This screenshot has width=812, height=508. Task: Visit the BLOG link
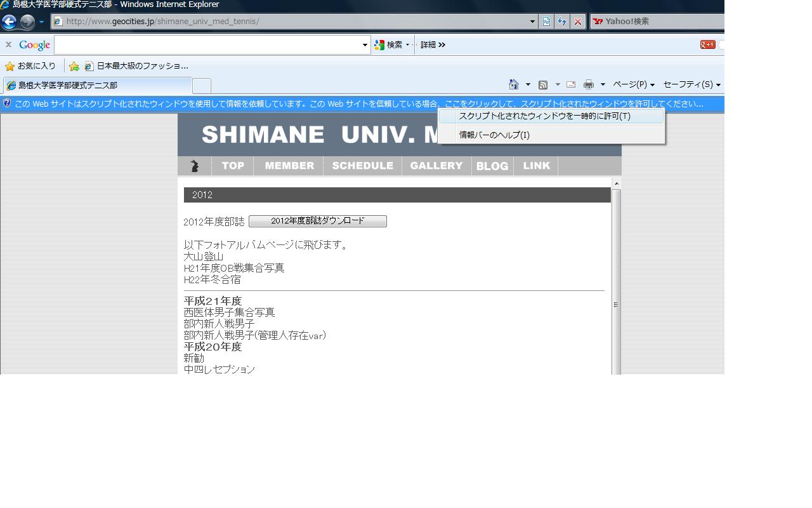click(492, 166)
